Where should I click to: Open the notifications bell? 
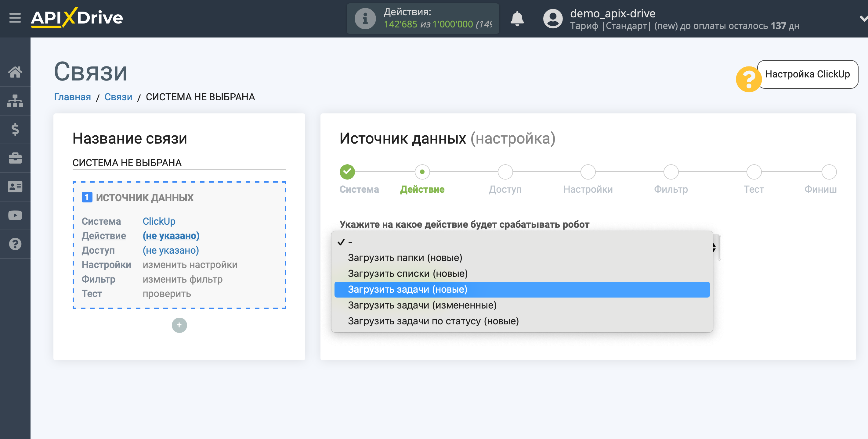tap(517, 19)
